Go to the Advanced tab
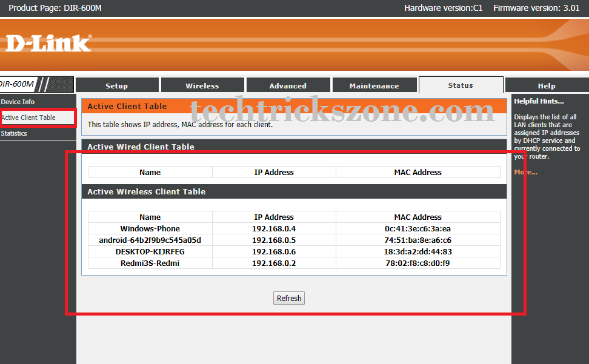589x364 pixels. coord(288,86)
